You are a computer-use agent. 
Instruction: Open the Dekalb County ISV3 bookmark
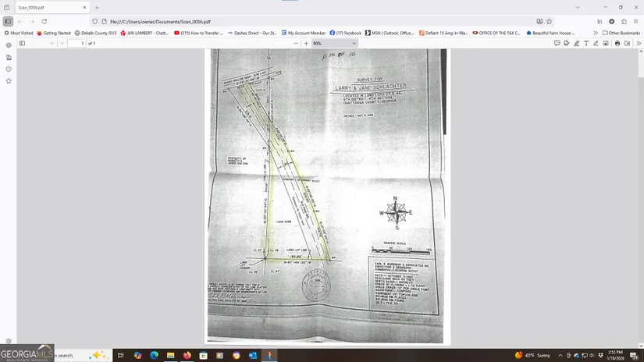click(x=95, y=33)
